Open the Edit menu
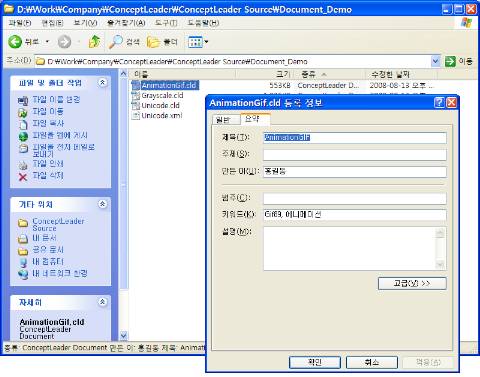480x377 pixels. 52,23
